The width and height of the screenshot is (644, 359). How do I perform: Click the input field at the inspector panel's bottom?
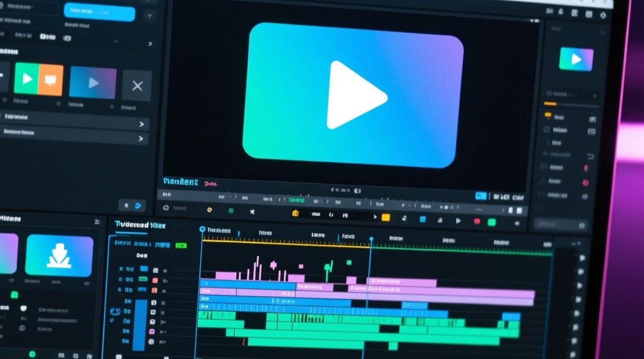pyautogui.click(x=561, y=224)
